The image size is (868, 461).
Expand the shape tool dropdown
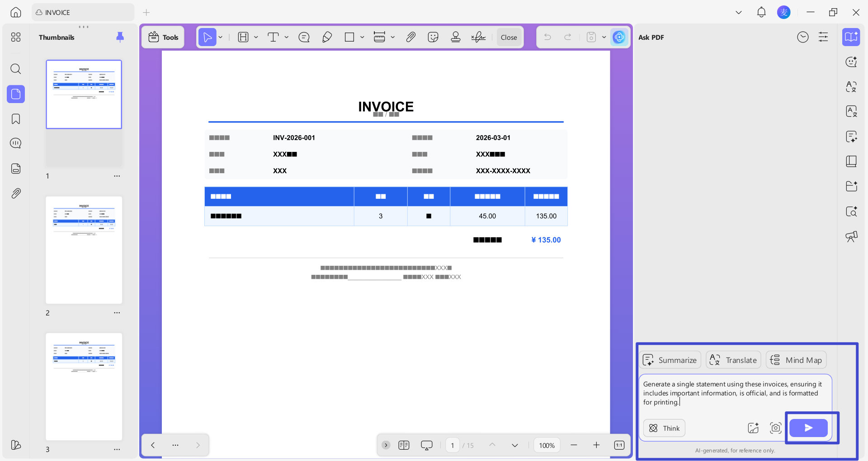pyautogui.click(x=362, y=37)
